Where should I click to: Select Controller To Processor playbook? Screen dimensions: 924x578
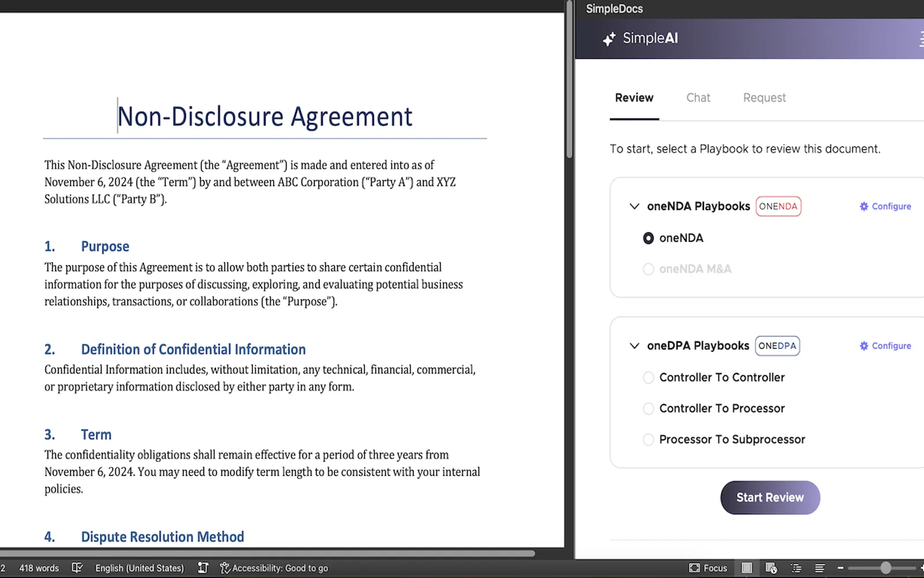click(649, 409)
